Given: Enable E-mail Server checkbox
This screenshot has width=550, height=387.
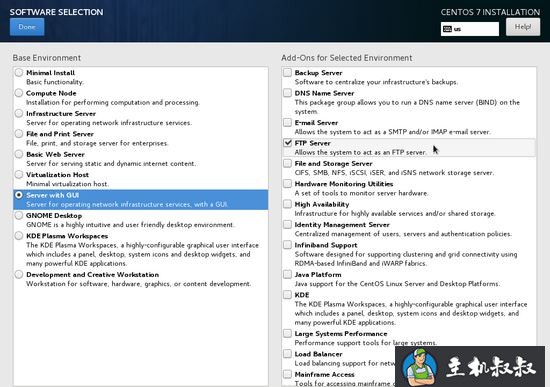Looking at the screenshot, I should click(288, 122).
